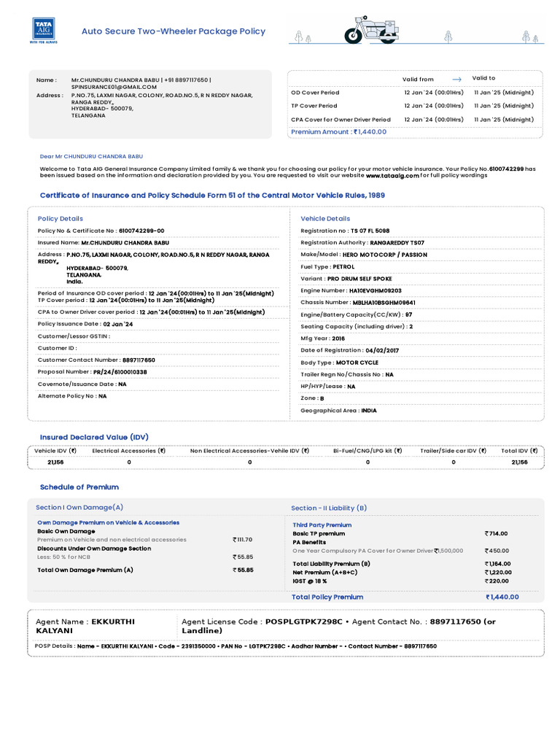Click the Covernote/Issuance Date NA row
560x747 pixels.
82,384
